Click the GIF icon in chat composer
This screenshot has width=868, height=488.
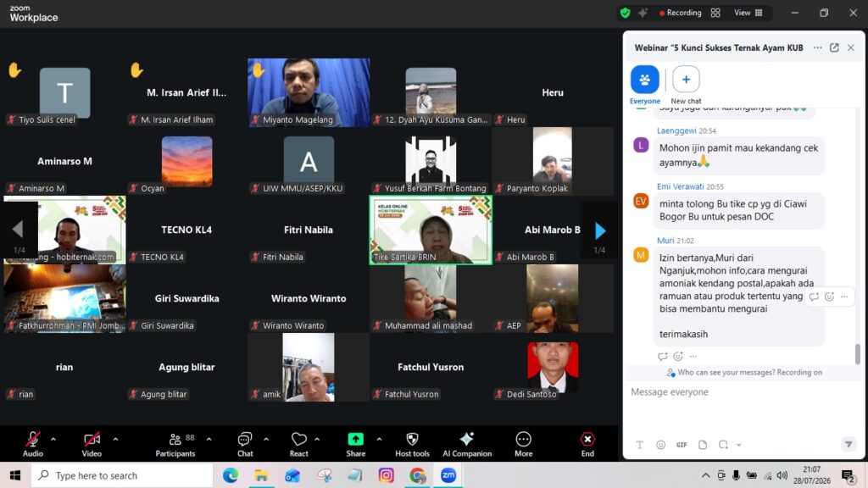(682, 445)
